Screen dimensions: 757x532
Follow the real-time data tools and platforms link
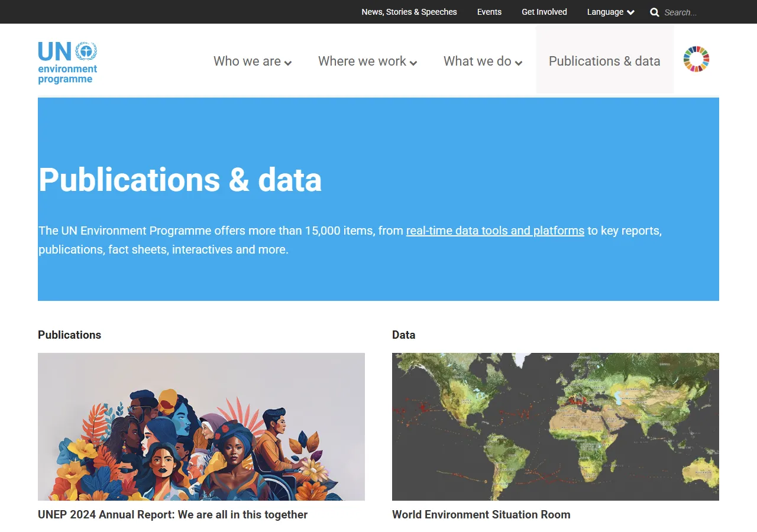(495, 231)
